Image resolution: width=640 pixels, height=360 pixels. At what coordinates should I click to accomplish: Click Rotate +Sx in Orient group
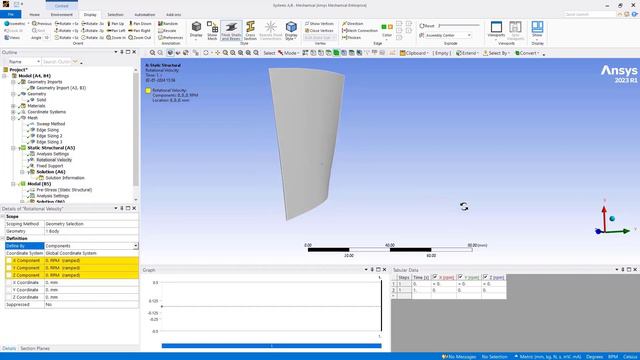coord(66,24)
